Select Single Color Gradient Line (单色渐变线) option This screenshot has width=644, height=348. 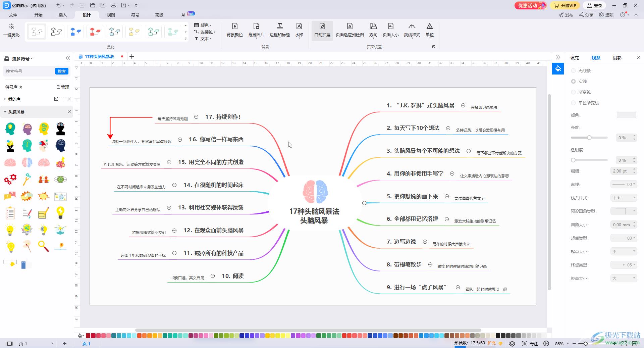(574, 103)
